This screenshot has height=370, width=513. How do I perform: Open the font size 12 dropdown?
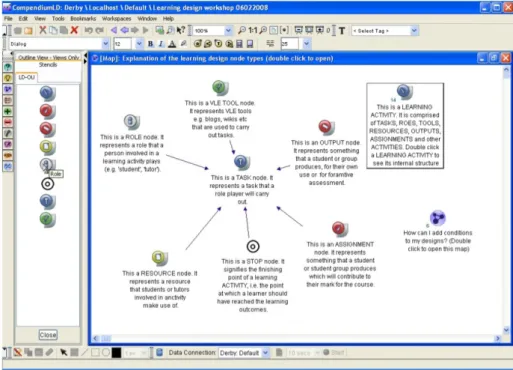pos(139,44)
